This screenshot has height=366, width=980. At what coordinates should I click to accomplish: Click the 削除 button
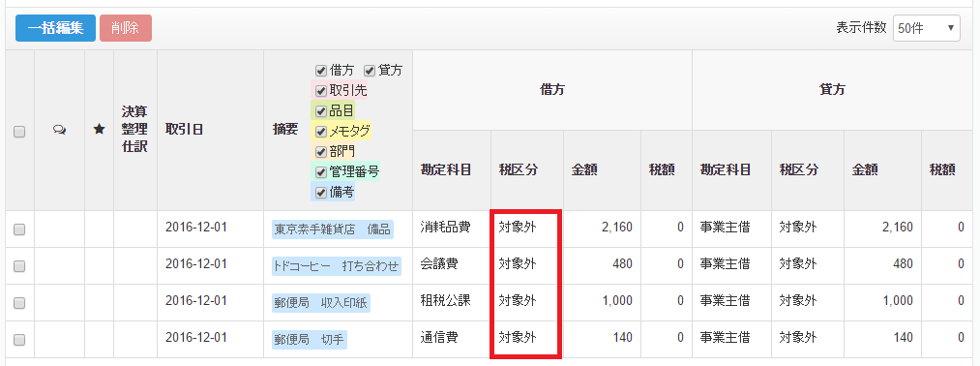click(126, 28)
